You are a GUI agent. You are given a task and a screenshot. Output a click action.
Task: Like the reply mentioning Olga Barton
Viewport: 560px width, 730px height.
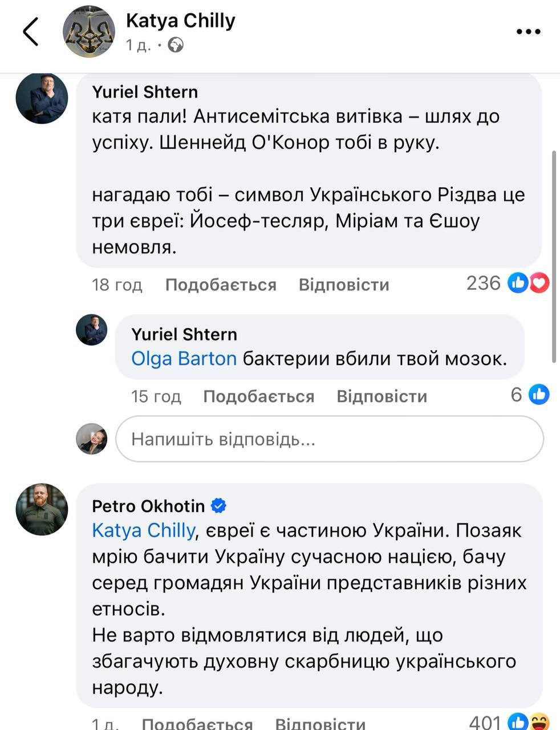258,396
